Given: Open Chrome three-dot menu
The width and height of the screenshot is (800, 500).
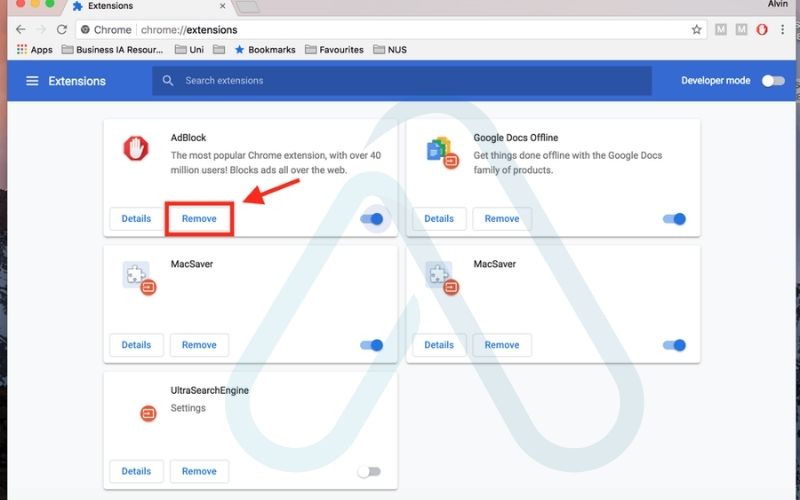Looking at the screenshot, I should [x=785, y=30].
